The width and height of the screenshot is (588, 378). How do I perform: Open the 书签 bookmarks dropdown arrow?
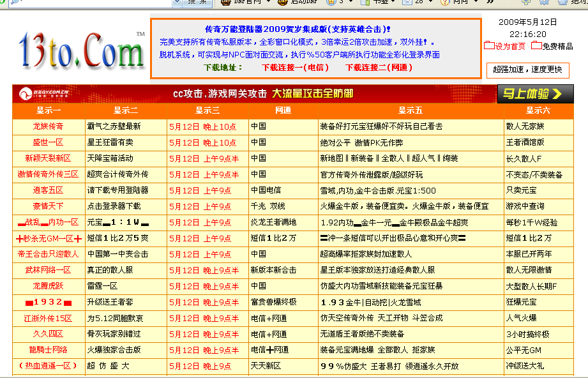click(393, 3)
